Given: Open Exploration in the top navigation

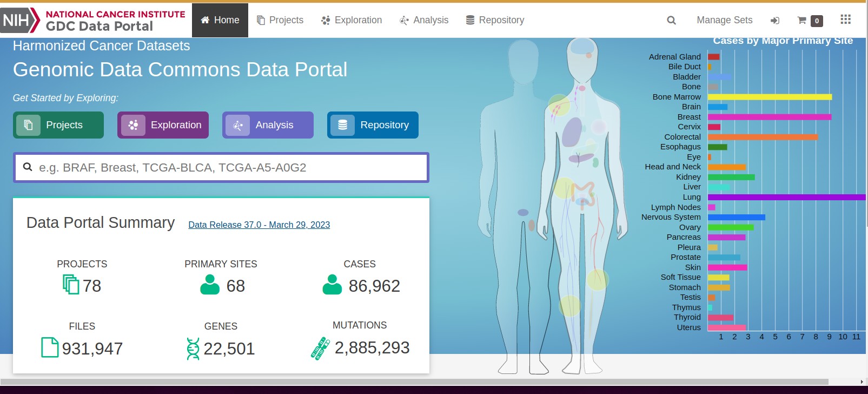Looking at the screenshot, I should tap(352, 20).
